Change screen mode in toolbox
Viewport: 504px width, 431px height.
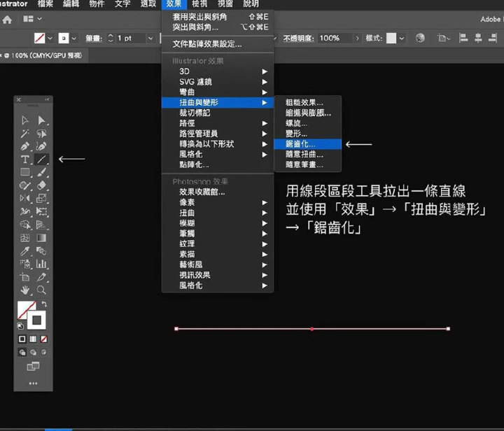(33, 366)
